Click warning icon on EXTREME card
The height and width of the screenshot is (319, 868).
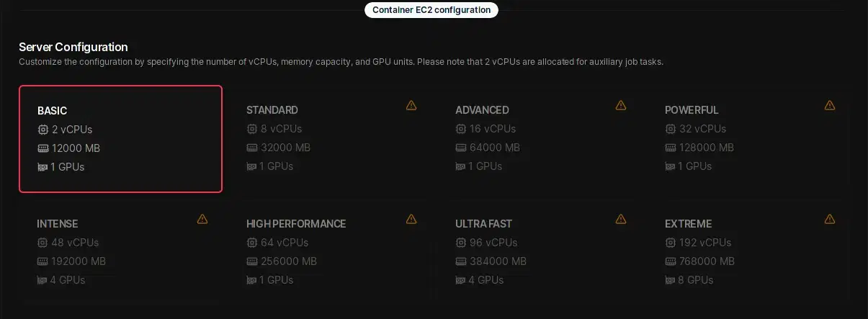[830, 219]
